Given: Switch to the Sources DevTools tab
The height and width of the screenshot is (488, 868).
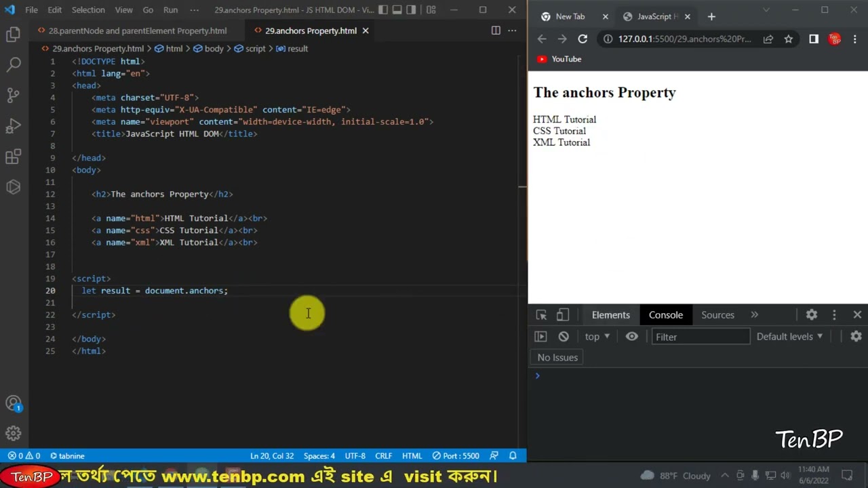Looking at the screenshot, I should 717,314.
